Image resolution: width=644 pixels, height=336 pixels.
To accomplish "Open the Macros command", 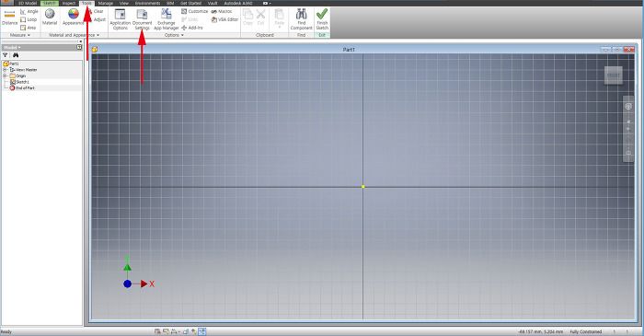I will point(222,11).
